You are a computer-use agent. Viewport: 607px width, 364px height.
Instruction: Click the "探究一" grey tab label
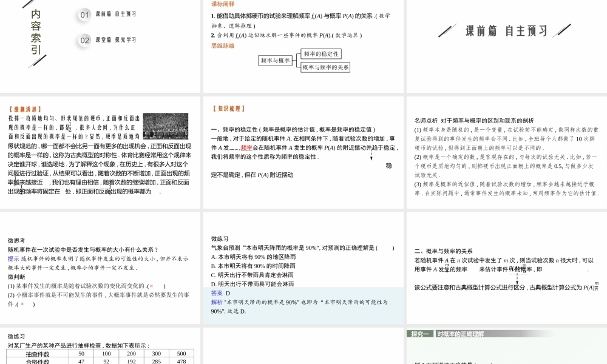pyautogui.click(x=420, y=334)
